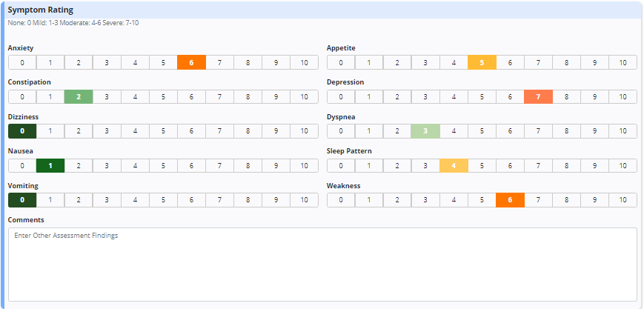This screenshot has width=644, height=309.
Task: Choose Dyspnea rating of 6
Action: (x=510, y=131)
